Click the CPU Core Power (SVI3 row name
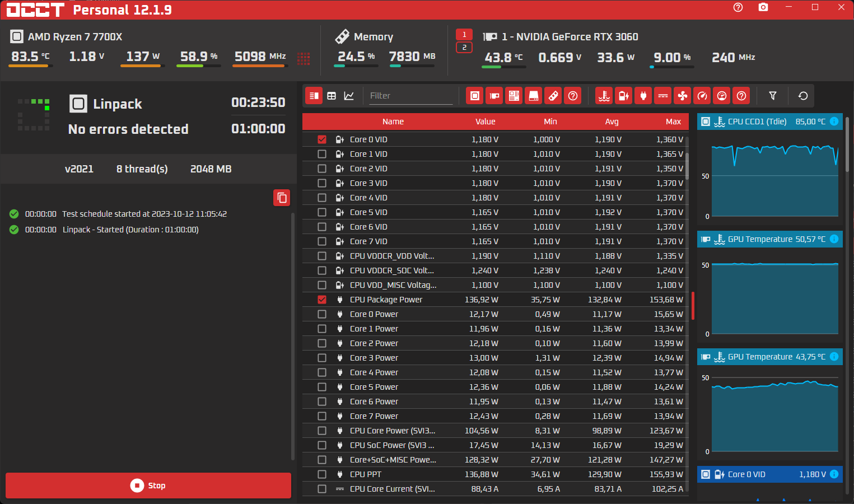The image size is (854, 504). (x=393, y=431)
